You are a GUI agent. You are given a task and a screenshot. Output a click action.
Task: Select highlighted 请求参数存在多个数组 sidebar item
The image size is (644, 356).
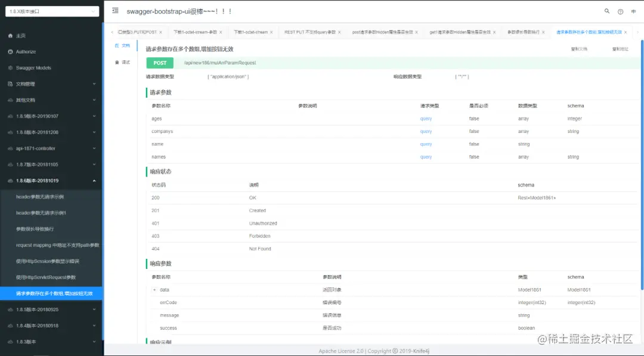point(51,293)
